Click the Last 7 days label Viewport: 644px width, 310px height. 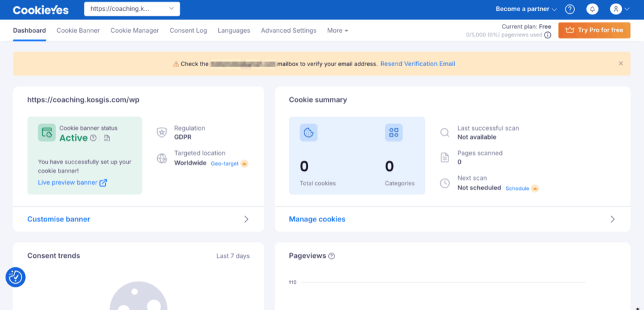pyautogui.click(x=233, y=256)
